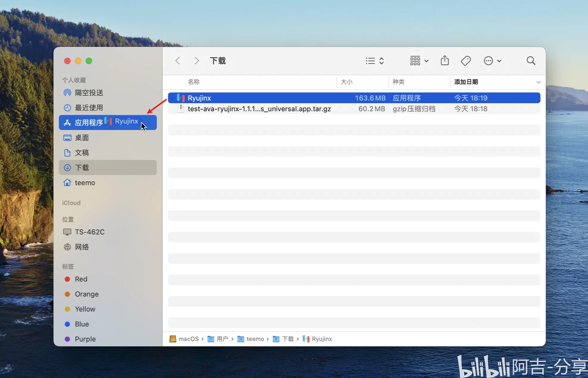
Task: Sort by 种类 column header
Action: [x=399, y=82]
